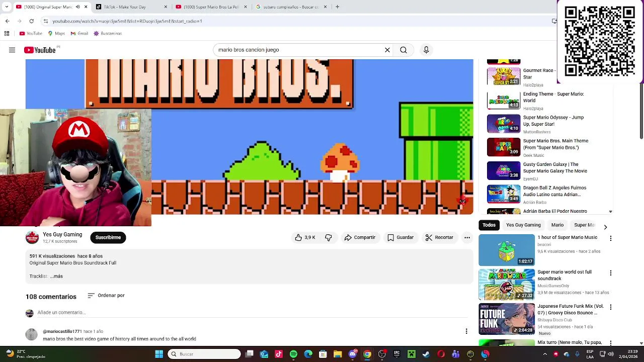Screen dimensions: 644x362
Task: Open Epic Games launcher in taskbar
Action: coord(396,354)
